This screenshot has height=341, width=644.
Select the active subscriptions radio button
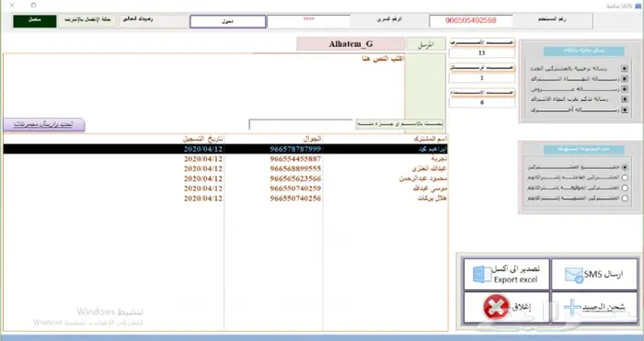tap(625, 177)
